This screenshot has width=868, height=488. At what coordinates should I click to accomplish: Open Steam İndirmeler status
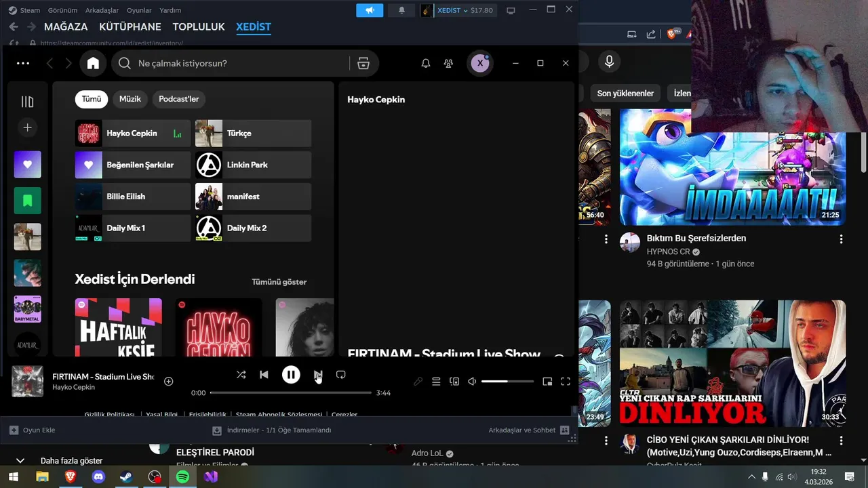[272, 430]
